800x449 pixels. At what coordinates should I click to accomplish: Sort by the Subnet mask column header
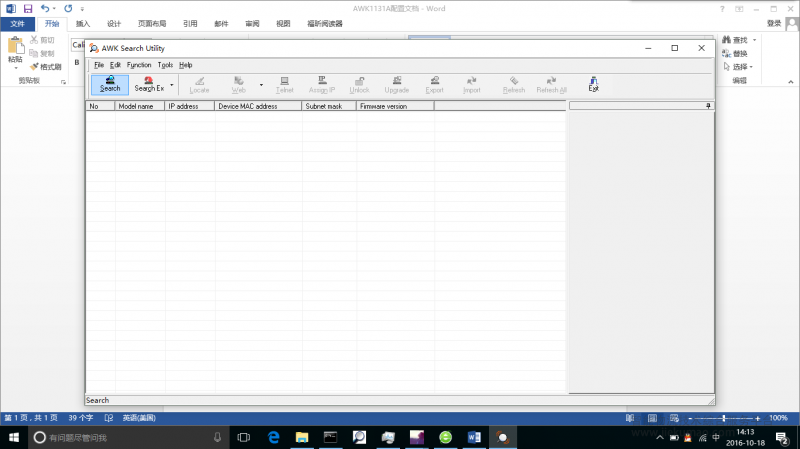329,106
